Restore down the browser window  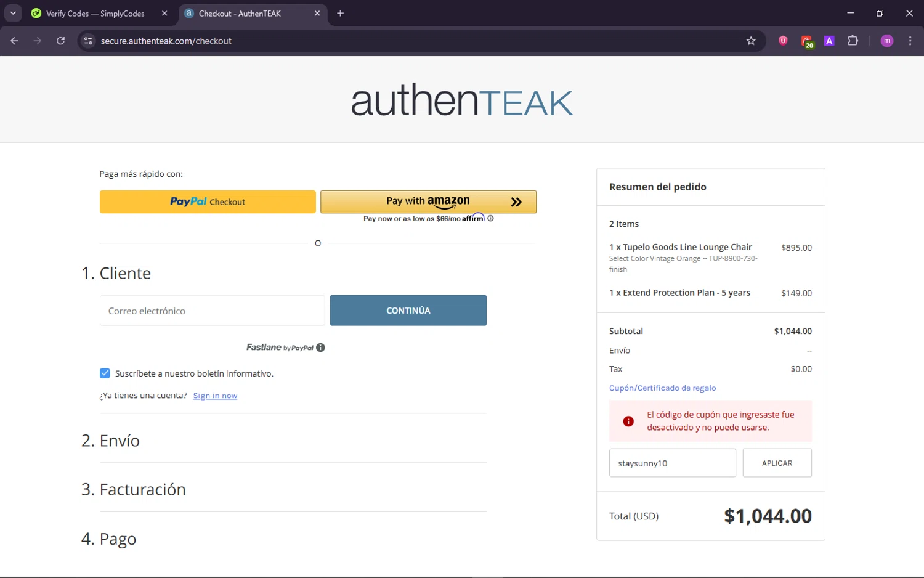(x=880, y=13)
